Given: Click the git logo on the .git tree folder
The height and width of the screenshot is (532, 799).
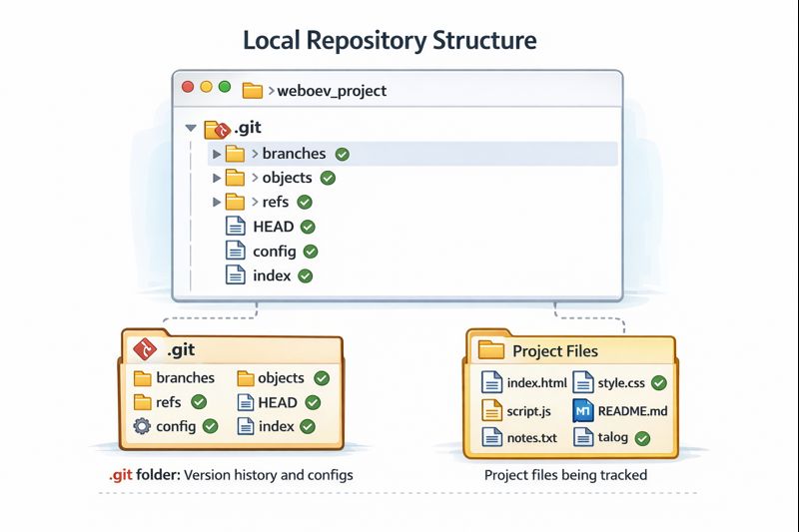Looking at the screenshot, I should pos(223,132).
